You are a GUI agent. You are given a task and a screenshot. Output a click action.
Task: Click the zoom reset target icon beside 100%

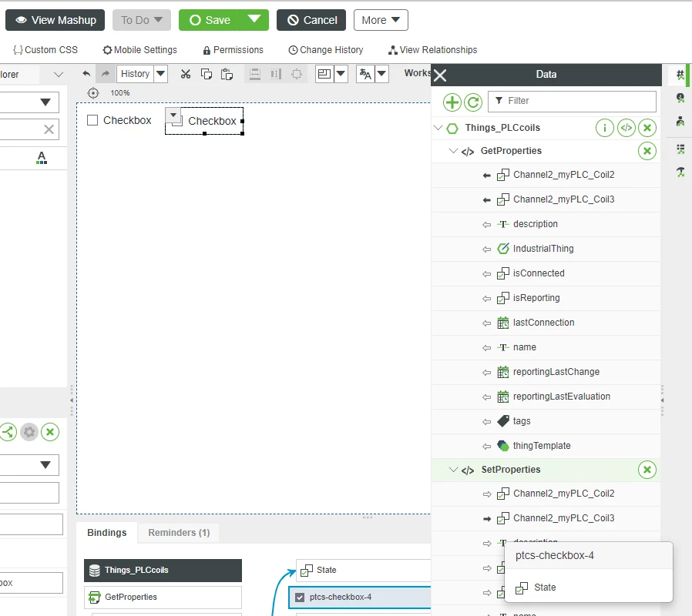(x=93, y=93)
